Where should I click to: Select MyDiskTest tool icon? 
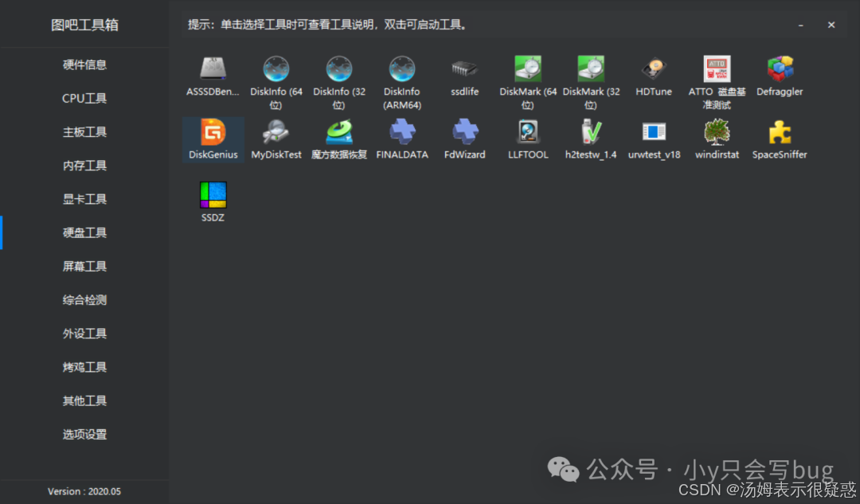[x=276, y=132]
